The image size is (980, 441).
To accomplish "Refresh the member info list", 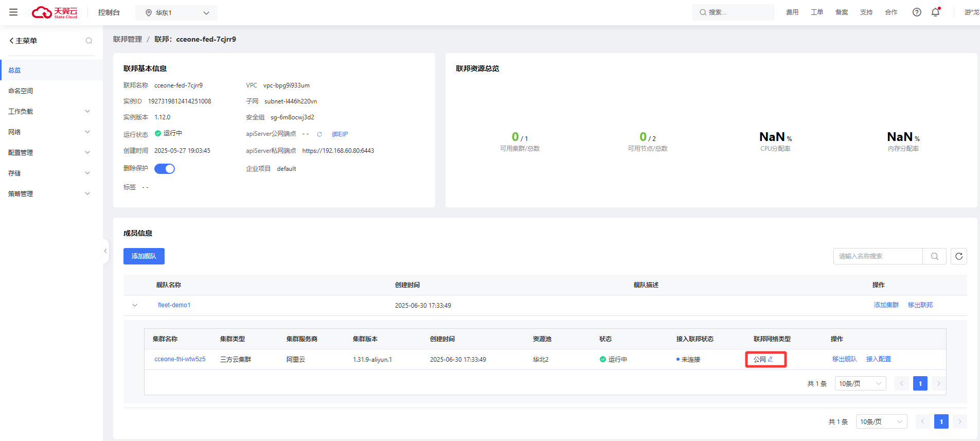I will (x=959, y=256).
